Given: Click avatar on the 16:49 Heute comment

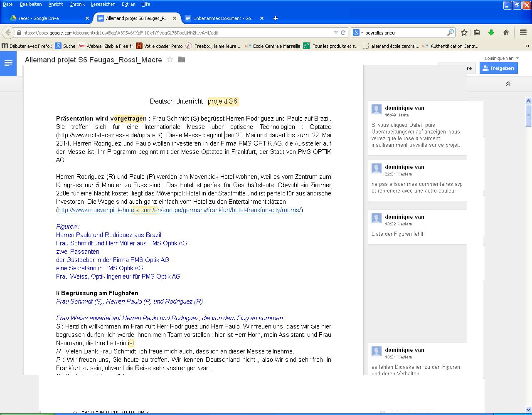Looking at the screenshot, I should click(377, 109).
